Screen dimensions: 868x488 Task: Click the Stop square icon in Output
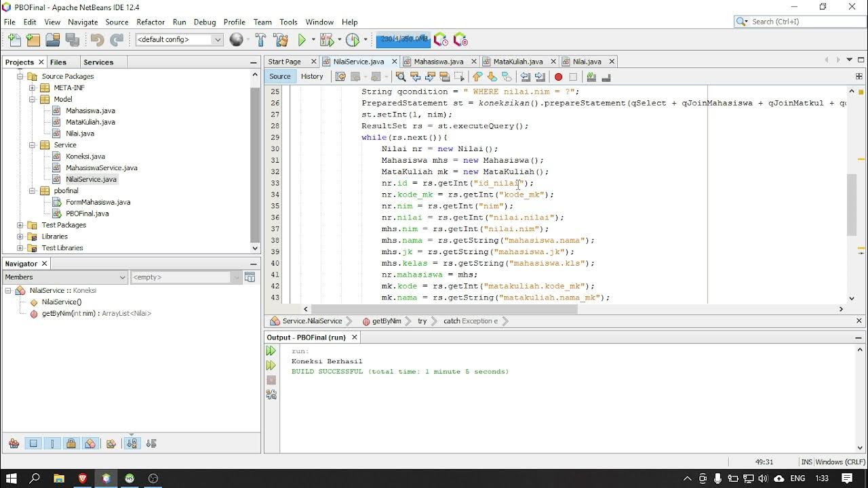pyautogui.click(x=271, y=380)
